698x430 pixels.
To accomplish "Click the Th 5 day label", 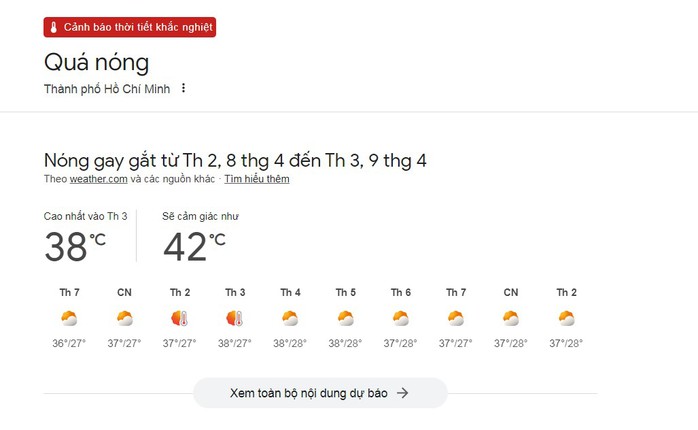I will pos(345,292).
